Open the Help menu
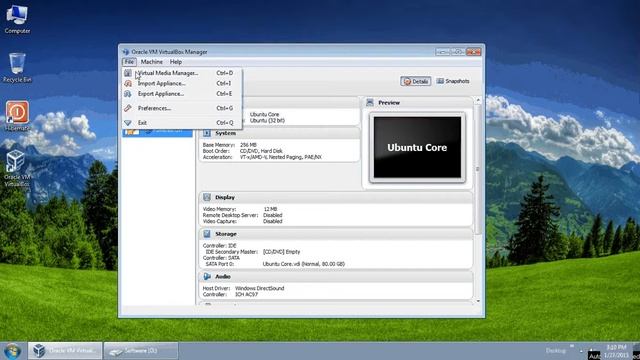The image size is (640, 360). (176, 62)
